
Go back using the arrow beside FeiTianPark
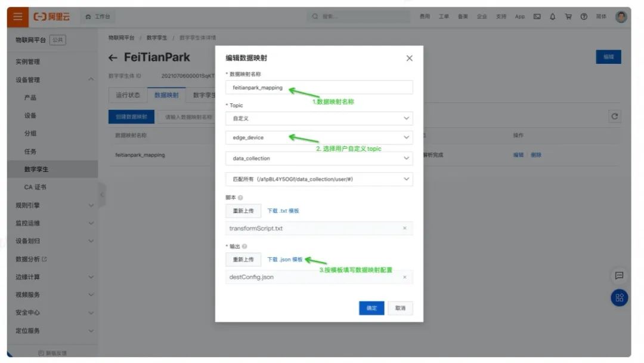click(x=113, y=58)
